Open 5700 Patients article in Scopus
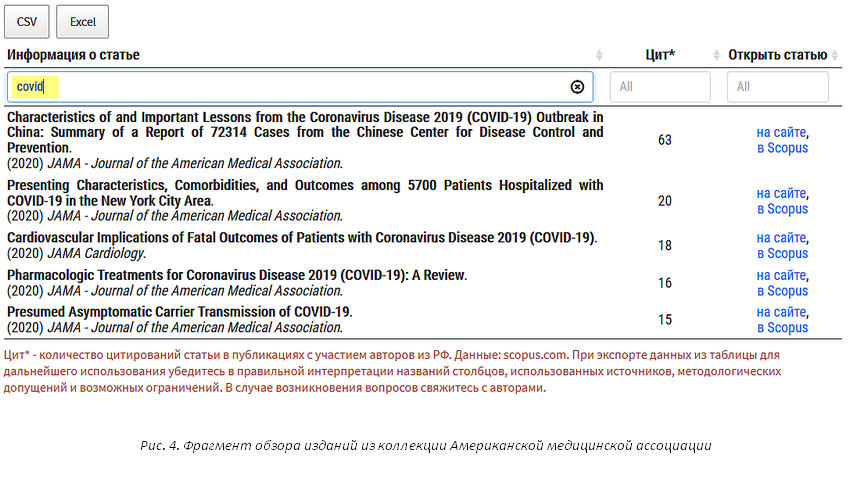Image resolution: width=850 pixels, height=500 pixels. pos(782,209)
